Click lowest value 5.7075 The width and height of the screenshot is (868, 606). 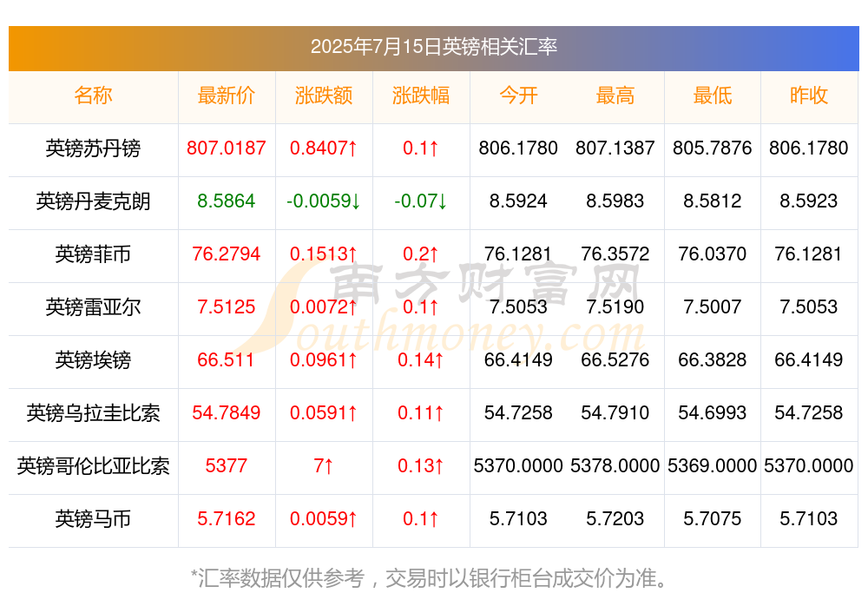click(713, 519)
